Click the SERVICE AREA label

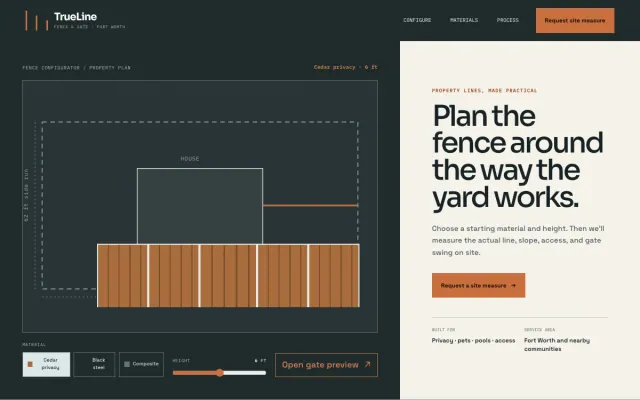pos(540,329)
